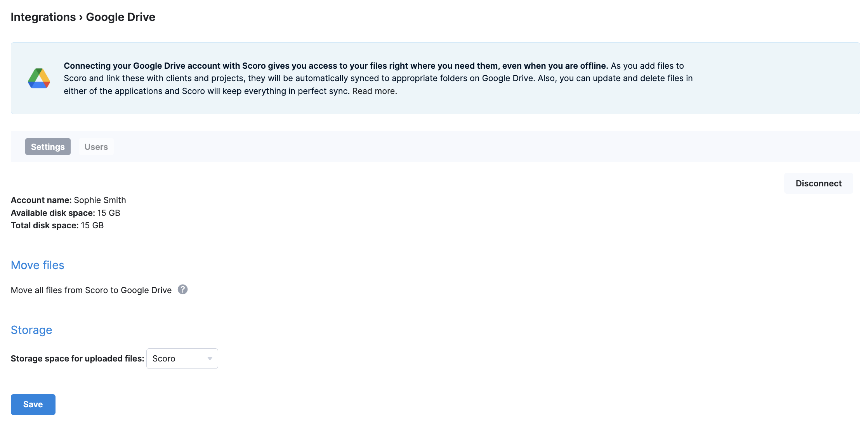Open the Read more link
The image size is (868, 424).
pyautogui.click(x=375, y=91)
